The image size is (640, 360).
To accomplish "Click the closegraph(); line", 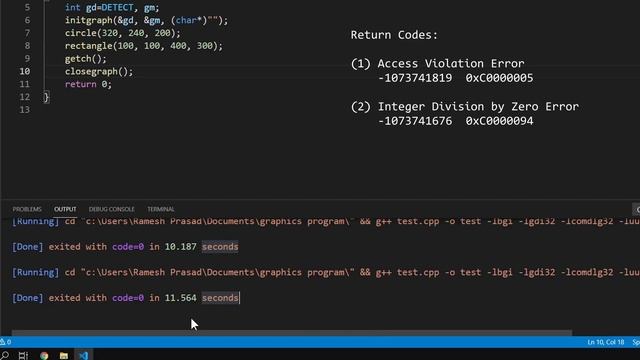I will click(x=99, y=71).
